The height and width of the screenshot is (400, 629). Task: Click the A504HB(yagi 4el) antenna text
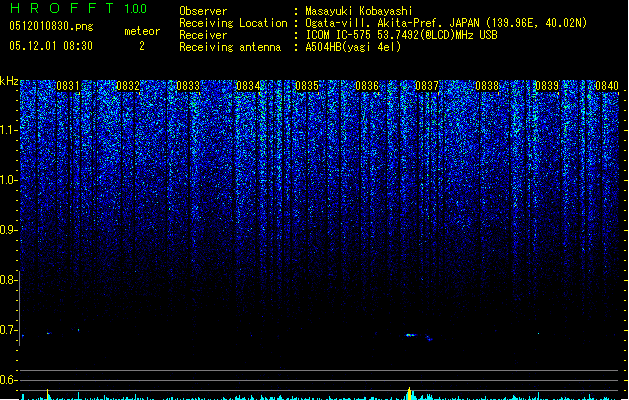tap(353, 47)
